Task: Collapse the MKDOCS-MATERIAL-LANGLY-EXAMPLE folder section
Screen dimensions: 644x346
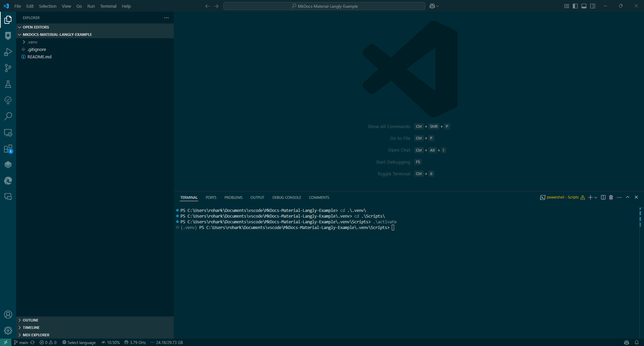Action: (95, 35)
